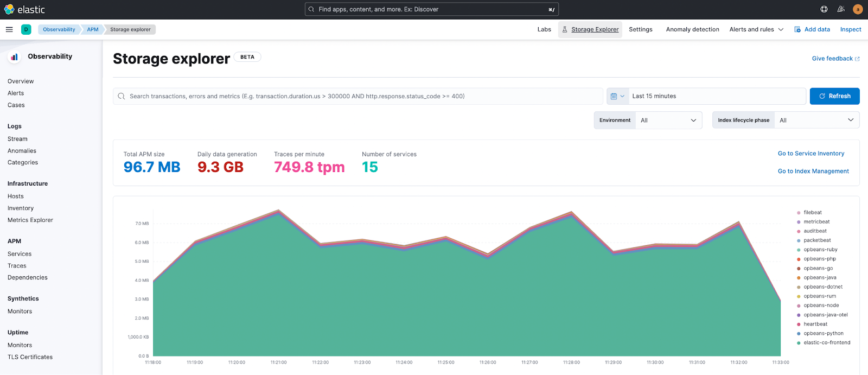This screenshot has width=868, height=375.
Task: Click the orange user avatar
Action: click(858, 9)
